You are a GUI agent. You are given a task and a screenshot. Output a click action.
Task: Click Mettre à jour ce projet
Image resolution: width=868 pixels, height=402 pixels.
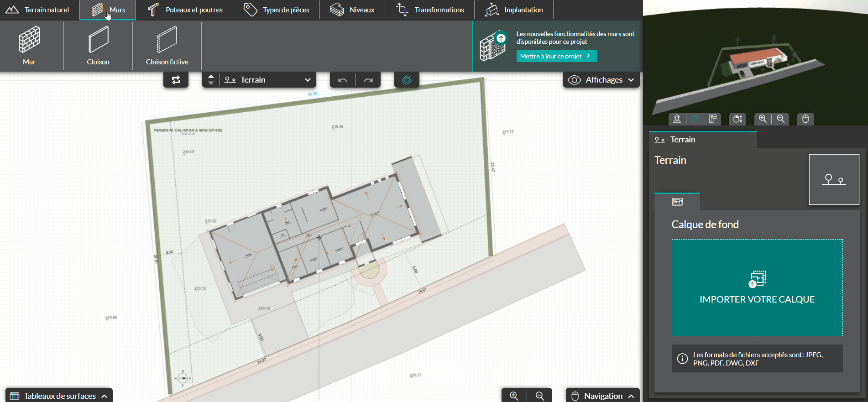pos(556,56)
